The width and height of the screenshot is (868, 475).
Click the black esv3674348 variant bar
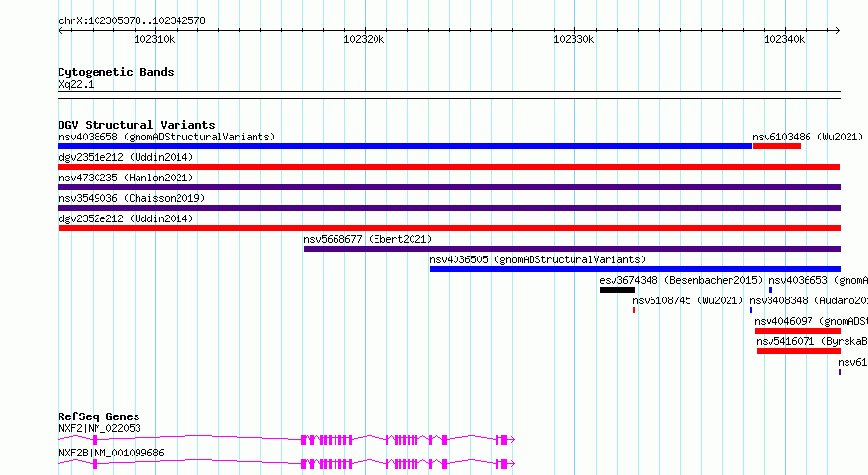click(x=617, y=290)
